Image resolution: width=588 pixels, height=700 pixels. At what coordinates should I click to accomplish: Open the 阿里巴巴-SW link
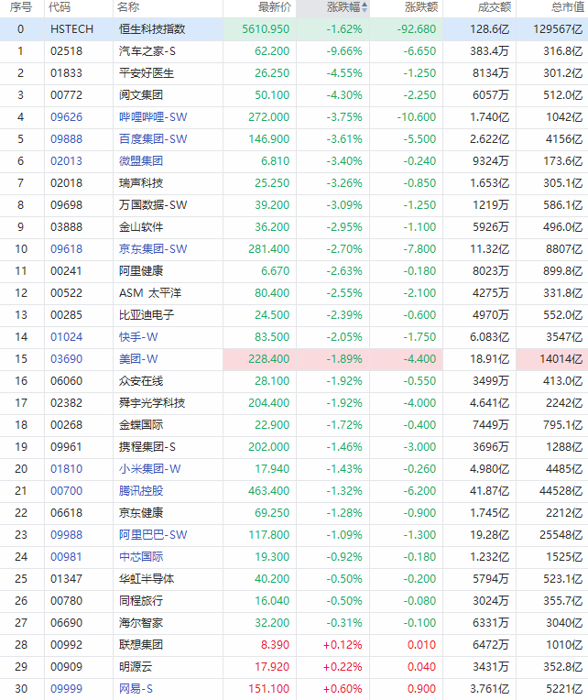point(153,535)
